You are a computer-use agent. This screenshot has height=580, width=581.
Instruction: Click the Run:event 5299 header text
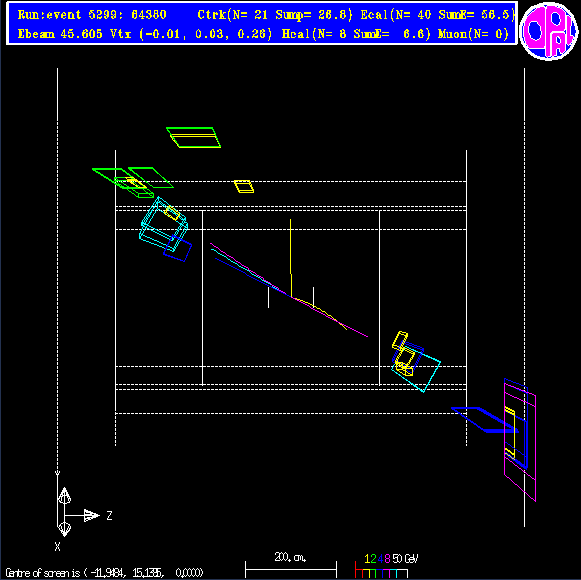click(x=92, y=15)
